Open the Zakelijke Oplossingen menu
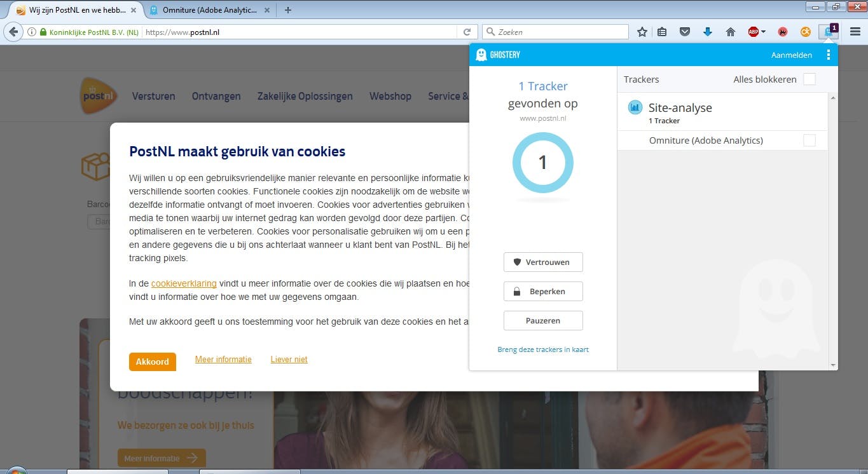868x474 pixels. tap(305, 96)
